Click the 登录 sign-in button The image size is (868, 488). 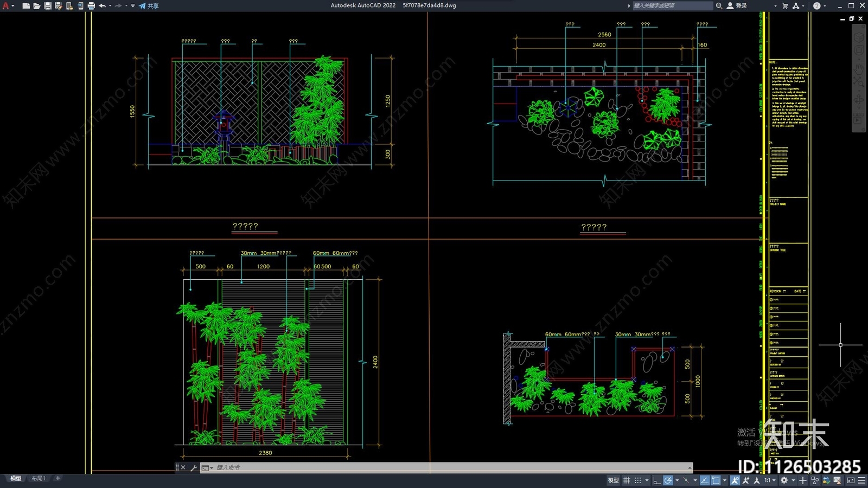pos(737,5)
